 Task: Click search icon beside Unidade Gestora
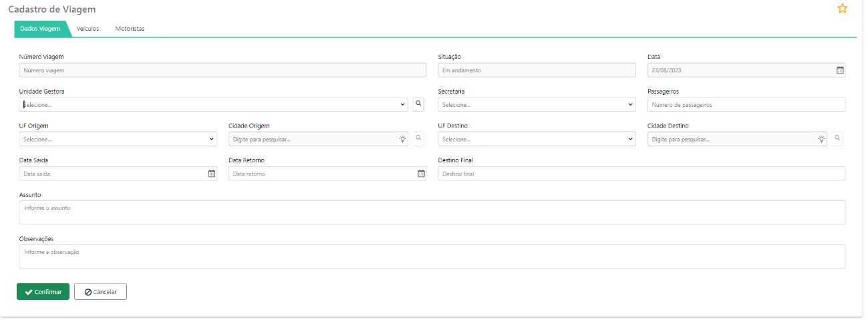pyautogui.click(x=418, y=104)
